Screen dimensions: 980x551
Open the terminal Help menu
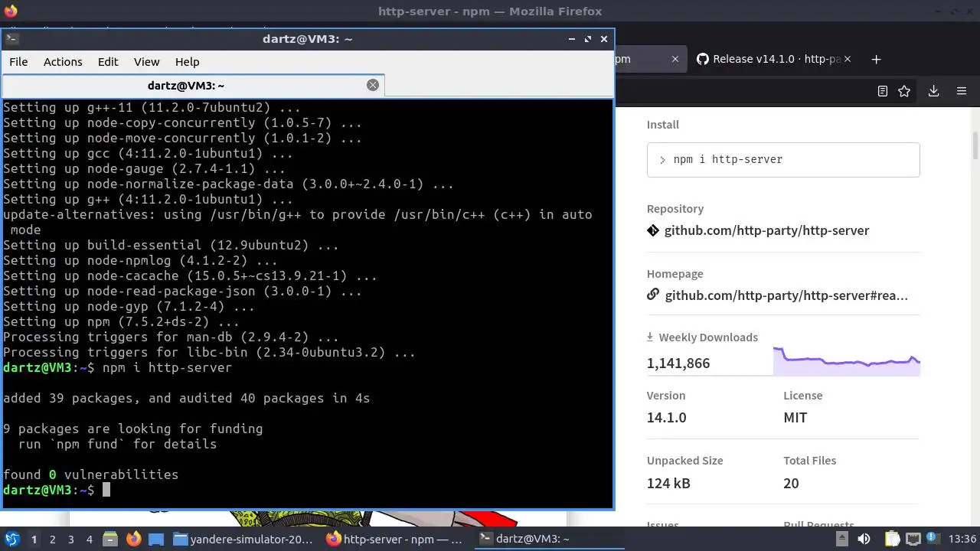[x=187, y=62]
